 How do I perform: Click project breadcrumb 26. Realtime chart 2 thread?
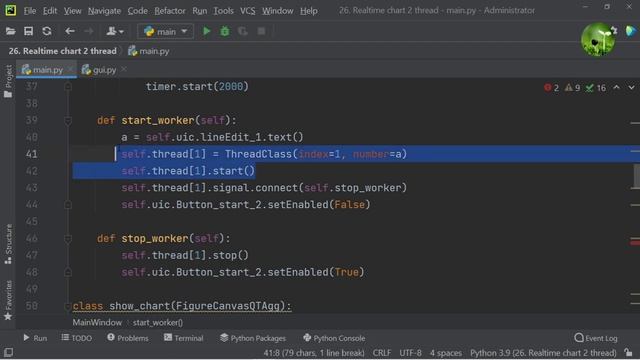tap(62, 51)
